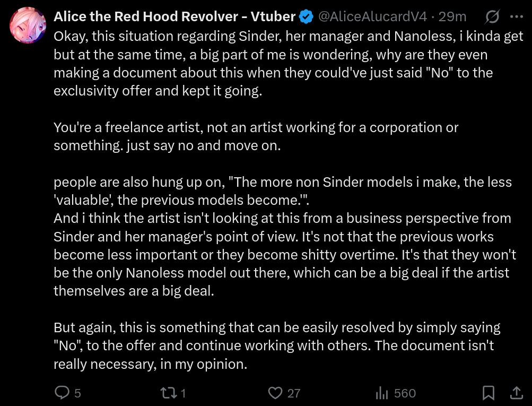532x406 pixels.
Task: Bookmark this post
Action: coord(489,393)
